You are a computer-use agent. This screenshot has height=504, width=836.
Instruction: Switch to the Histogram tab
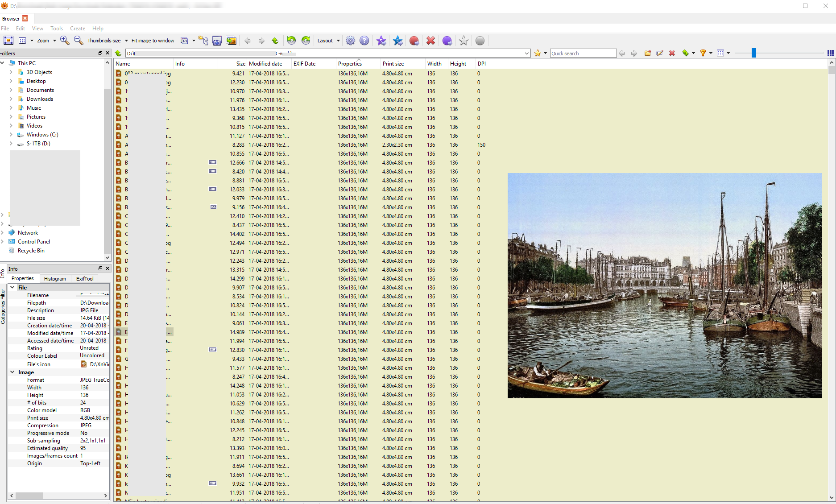[55, 279]
